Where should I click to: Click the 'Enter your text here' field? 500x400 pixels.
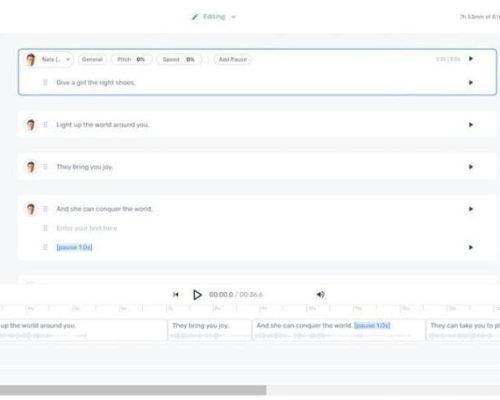click(87, 228)
